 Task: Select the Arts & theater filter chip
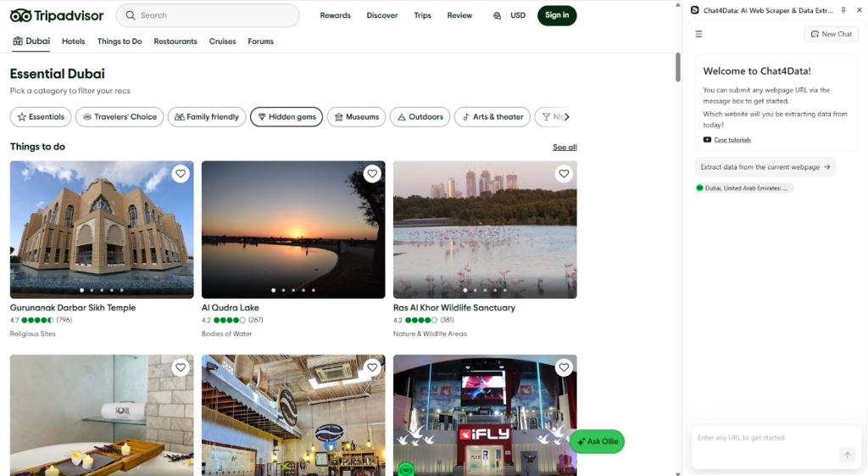(492, 117)
